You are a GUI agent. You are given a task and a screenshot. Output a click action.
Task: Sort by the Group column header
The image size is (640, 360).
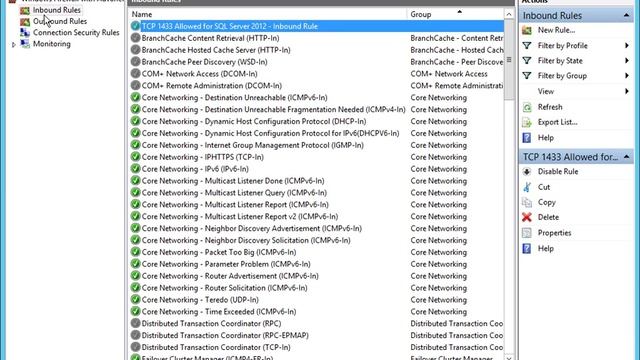[455, 14]
